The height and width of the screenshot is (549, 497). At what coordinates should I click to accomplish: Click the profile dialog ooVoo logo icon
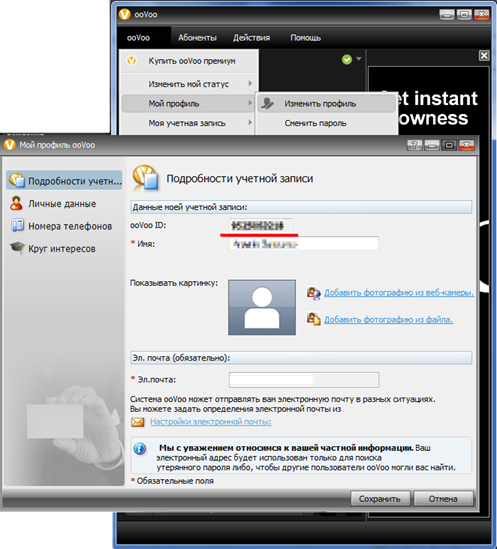click(10, 145)
